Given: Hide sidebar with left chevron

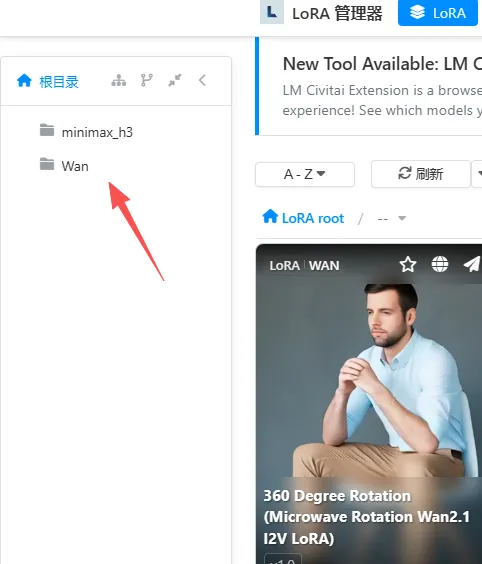Looking at the screenshot, I should (x=202, y=80).
